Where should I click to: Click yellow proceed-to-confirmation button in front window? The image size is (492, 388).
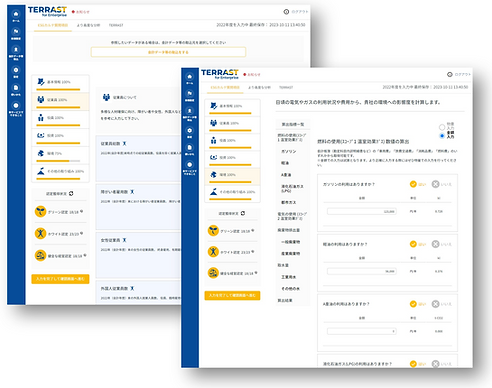pos(232,295)
